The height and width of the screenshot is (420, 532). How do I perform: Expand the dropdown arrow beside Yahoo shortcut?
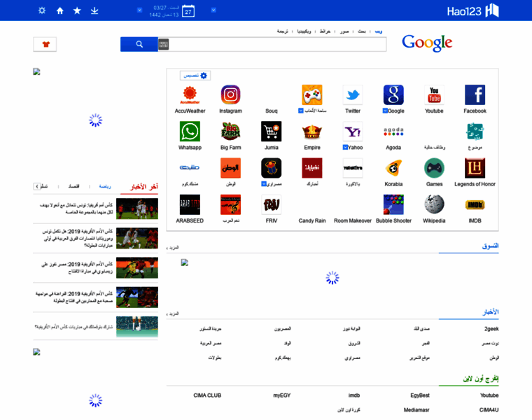pos(345,147)
